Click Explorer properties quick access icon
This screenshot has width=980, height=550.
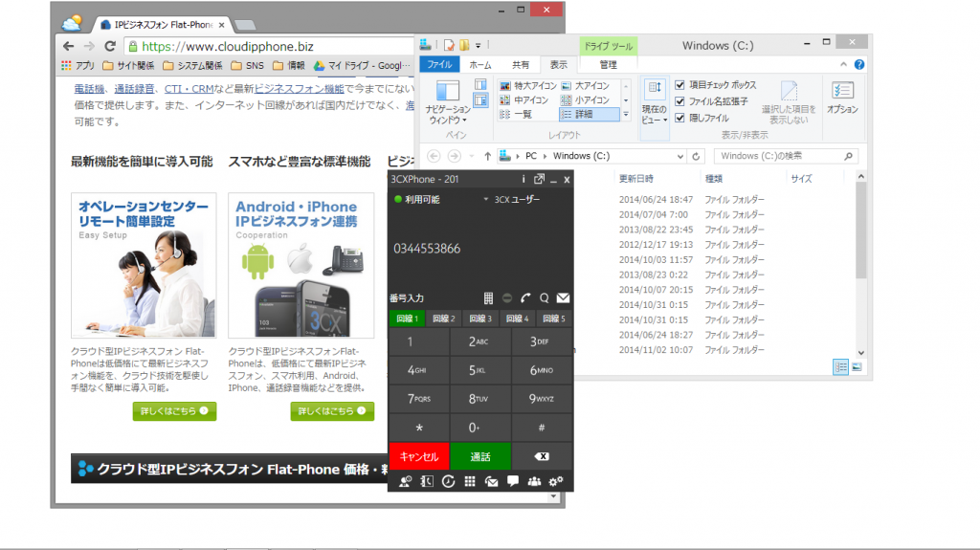click(449, 45)
